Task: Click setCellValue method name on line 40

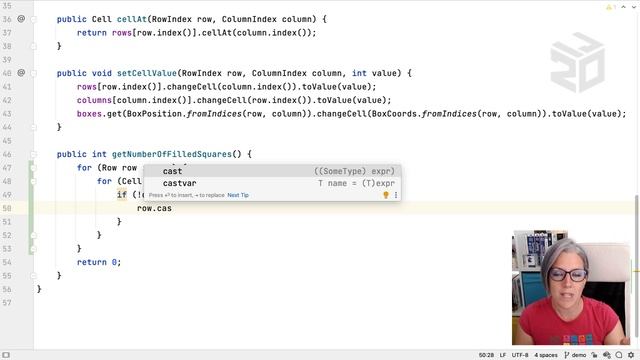Action: (x=147, y=73)
